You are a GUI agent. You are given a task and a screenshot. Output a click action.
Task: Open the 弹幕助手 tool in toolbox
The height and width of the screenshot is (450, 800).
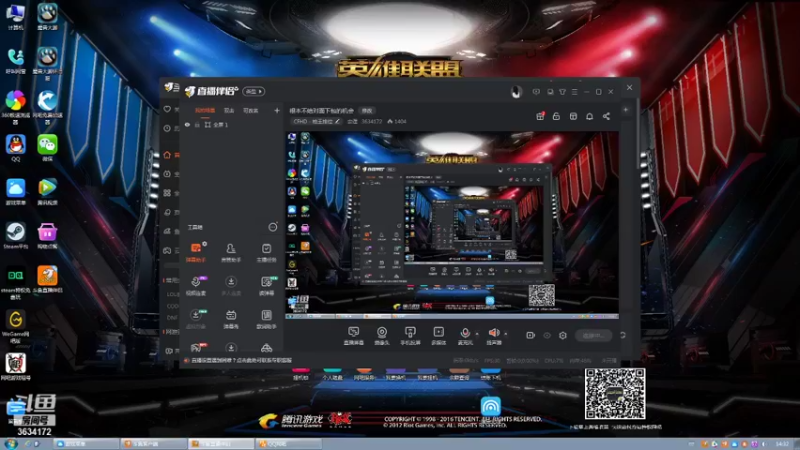click(196, 252)
